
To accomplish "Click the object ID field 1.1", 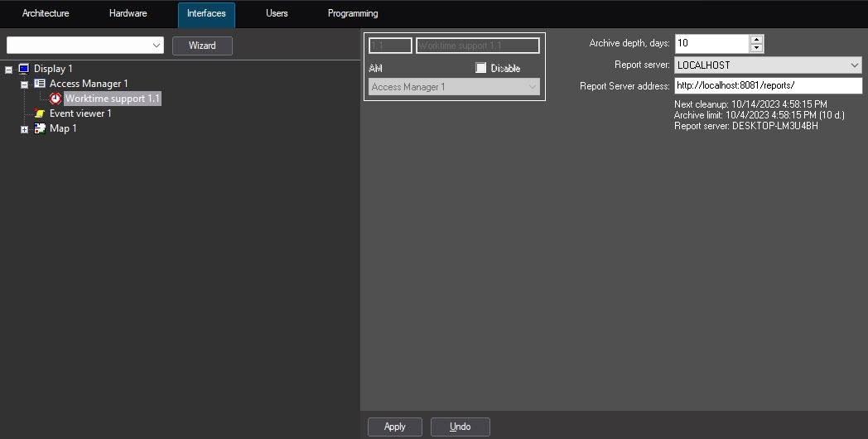I will (x=390, y=46).
